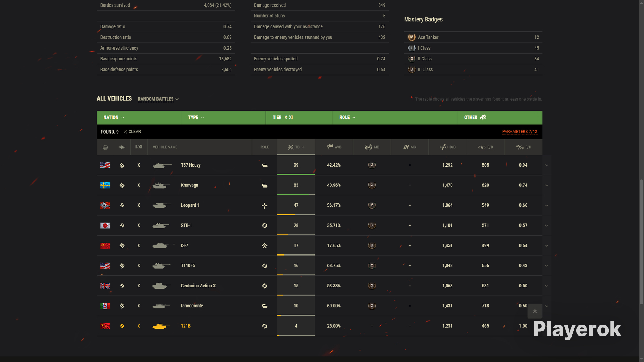Click the page vertical scrollbar thumb
The height and width of the screenshot is (362, 644).
pyautogui.click(x=641, y=241)
